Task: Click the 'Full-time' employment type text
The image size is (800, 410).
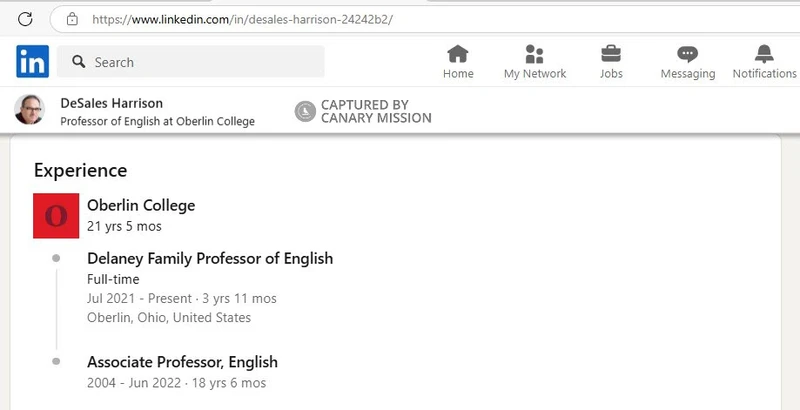Action: 113,279
